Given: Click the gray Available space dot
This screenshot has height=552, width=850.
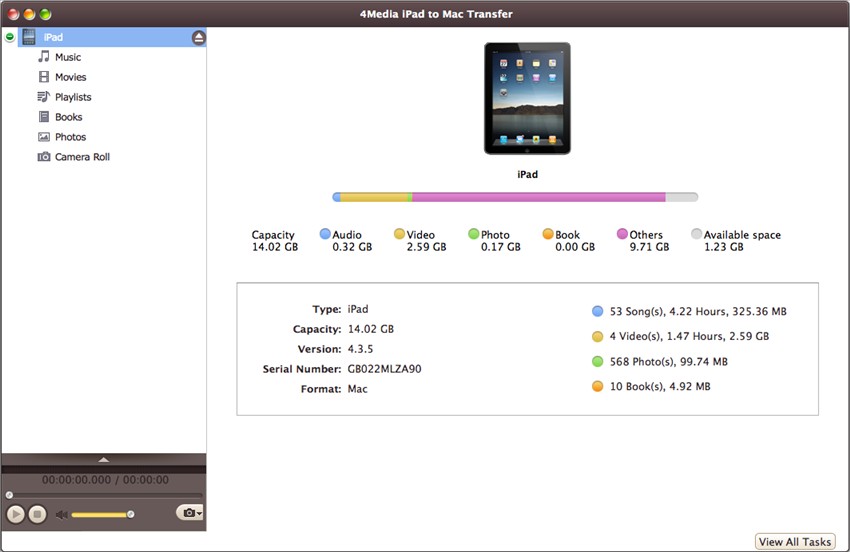Looking at the screenshot, I should 697,234.
